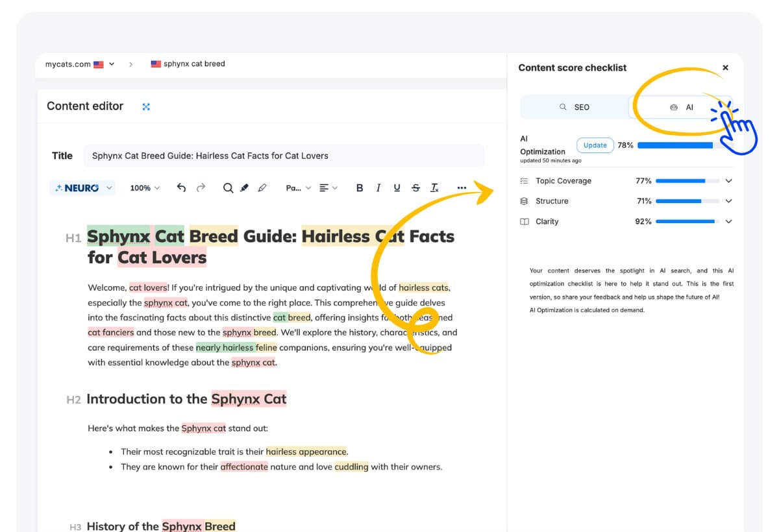779x532 pixels.
Task: Open the mycats.com site selector
Action: pyautogui.click(x=78, y=64)
